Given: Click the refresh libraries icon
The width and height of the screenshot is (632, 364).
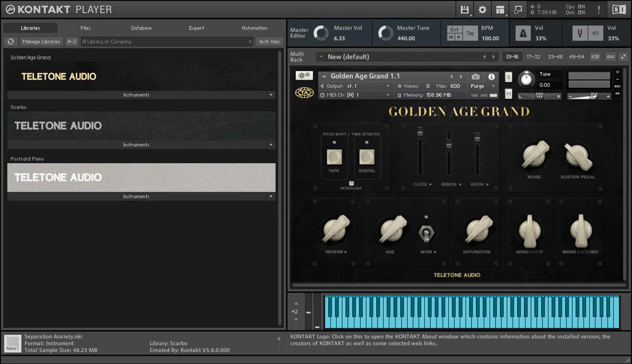Looking at the screenshot, I should 11,42.
